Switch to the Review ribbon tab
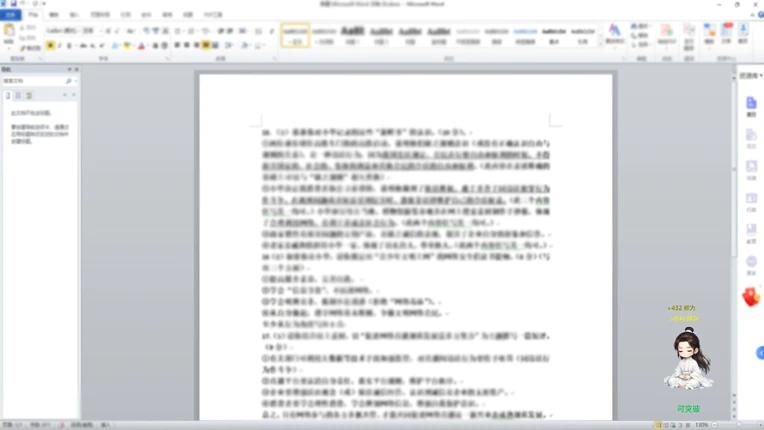The height and width of the screenshot is (430, 764). (x=167, y=15)
